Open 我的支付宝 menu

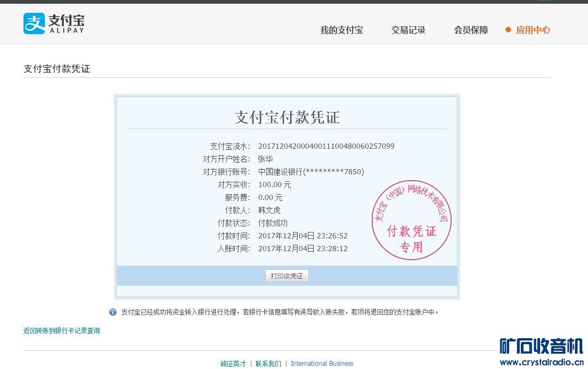[x=341, y=30]
